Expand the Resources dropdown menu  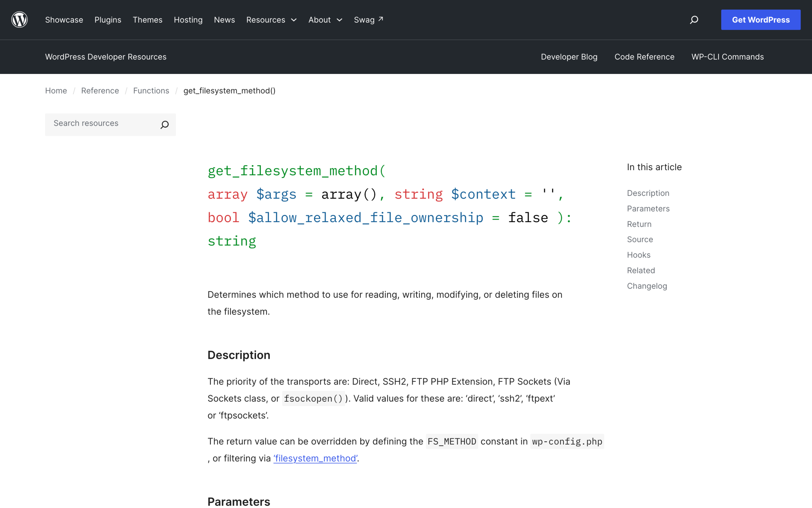(x=272, y=20)
